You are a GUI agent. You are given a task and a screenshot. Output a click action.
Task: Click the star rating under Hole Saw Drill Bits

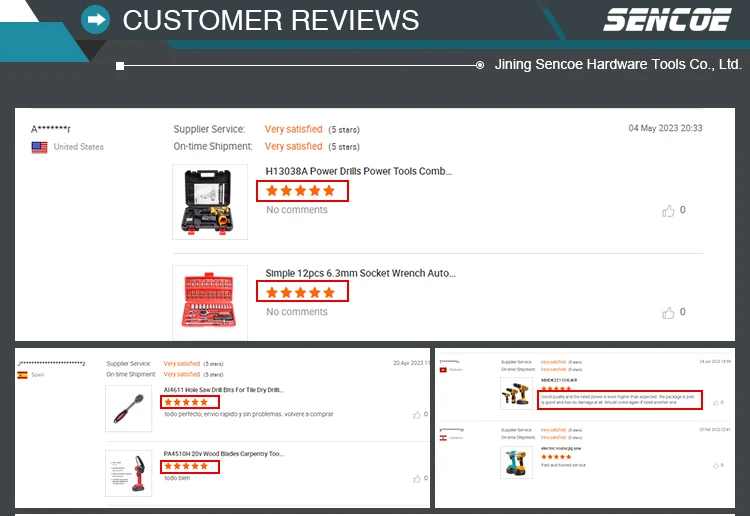pos(186,402)
